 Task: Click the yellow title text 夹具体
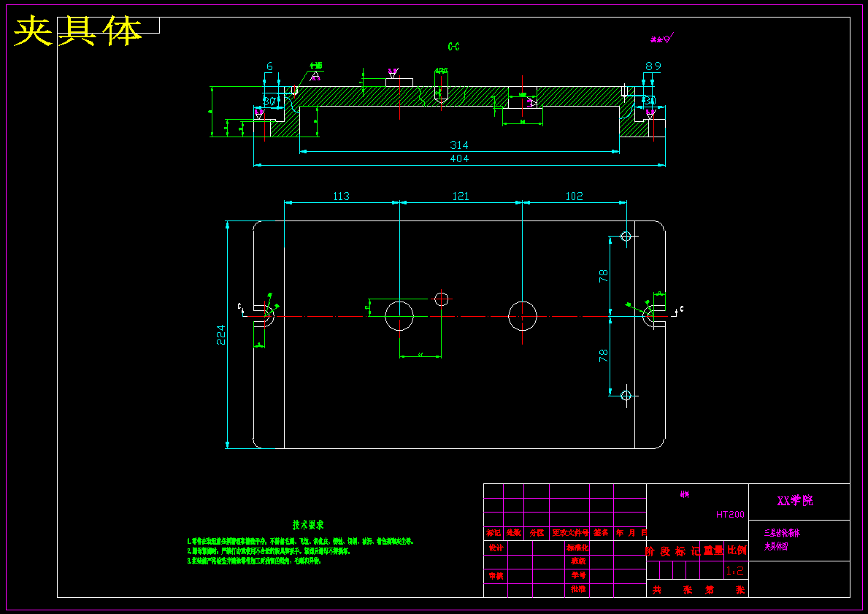click(x=77, y=31)
